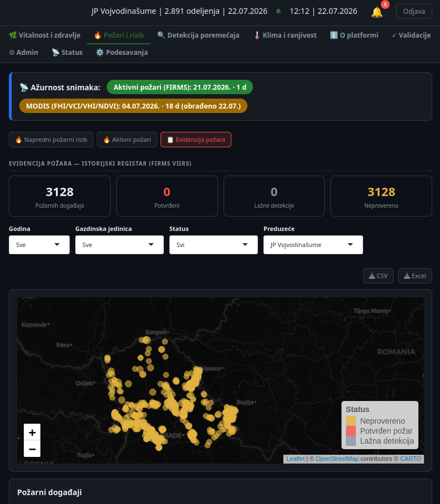
Task: Click the map zoom in plus button
Action: [x=32, y=433]
